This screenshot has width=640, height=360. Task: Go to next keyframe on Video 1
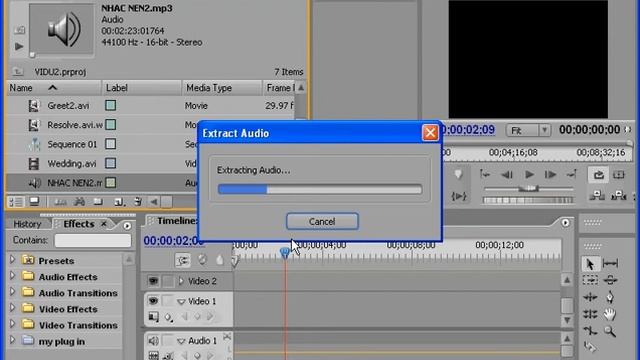[x=210, y=317]
